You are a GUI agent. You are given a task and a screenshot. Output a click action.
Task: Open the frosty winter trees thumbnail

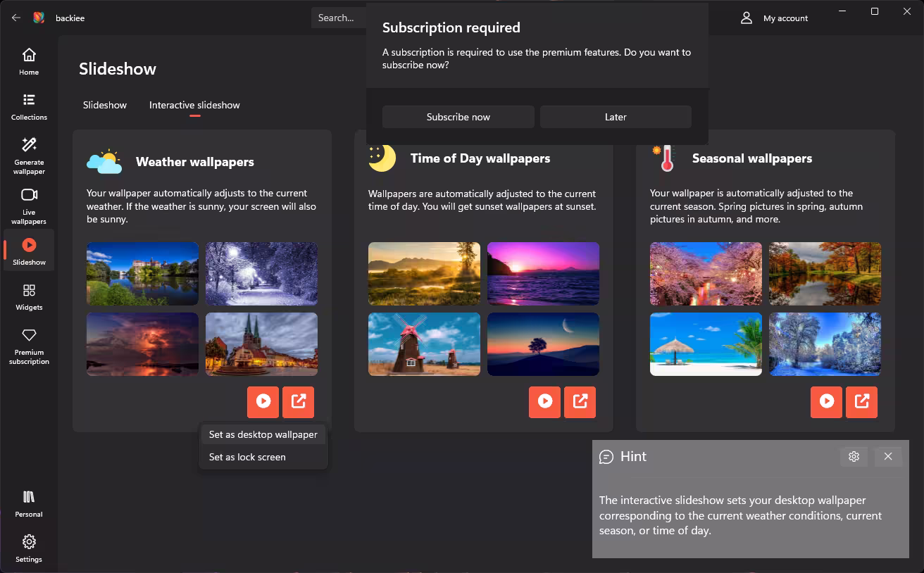[x=825, y=344]
